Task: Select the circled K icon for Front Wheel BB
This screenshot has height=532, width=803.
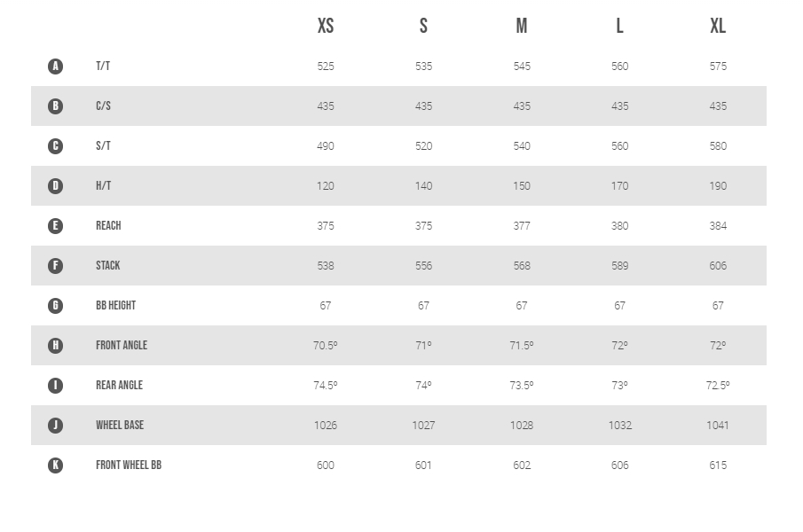Action: 55,465
